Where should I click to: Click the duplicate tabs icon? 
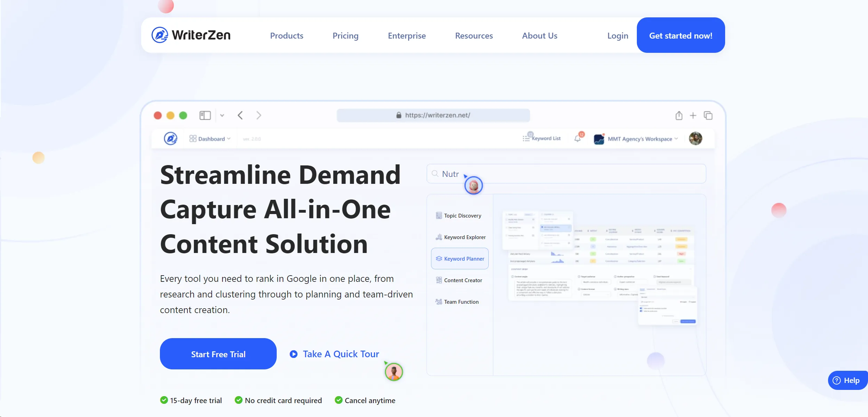(x=708, y=115)
